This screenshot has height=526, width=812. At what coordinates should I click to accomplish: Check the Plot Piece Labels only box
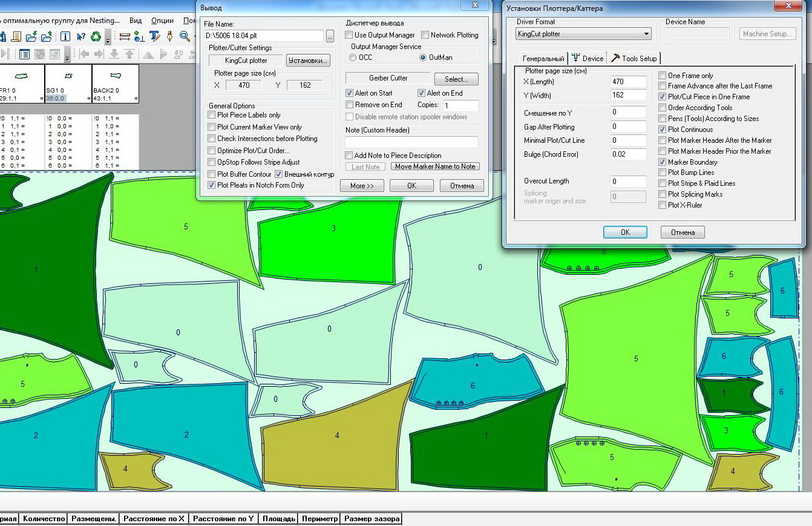(212, 115)
